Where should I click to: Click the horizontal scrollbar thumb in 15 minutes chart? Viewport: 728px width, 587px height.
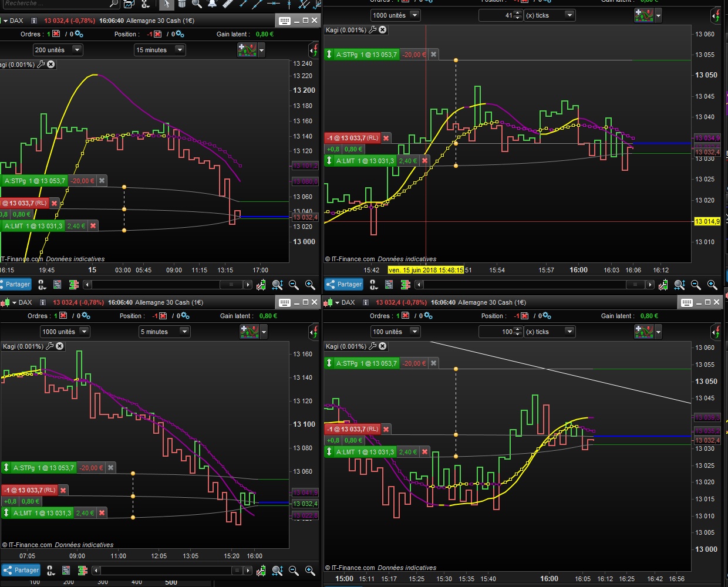pos(231,285)
